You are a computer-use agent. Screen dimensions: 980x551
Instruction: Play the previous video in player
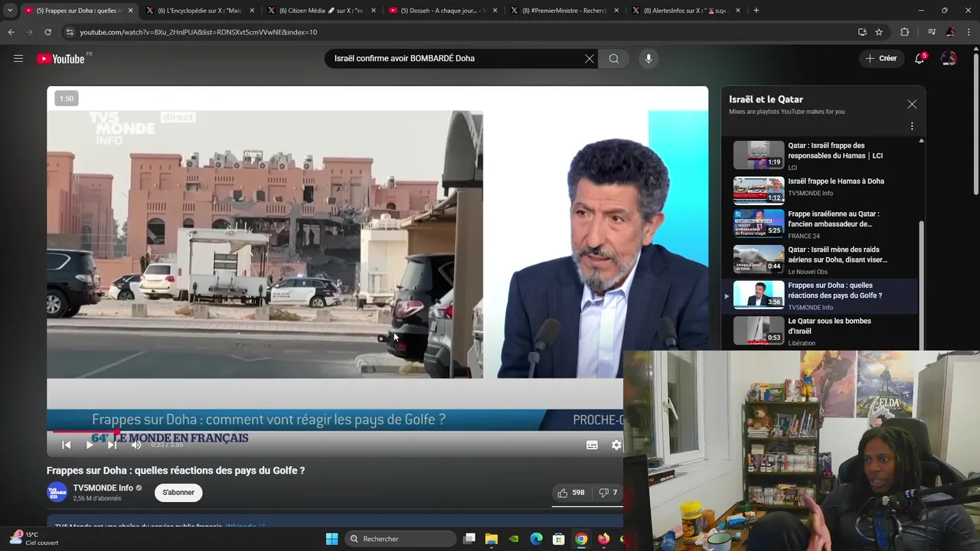(x=67, y=445)
